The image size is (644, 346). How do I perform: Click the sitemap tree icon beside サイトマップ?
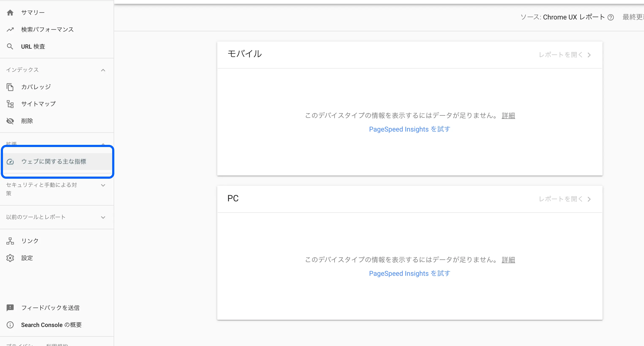coord(10,104)
